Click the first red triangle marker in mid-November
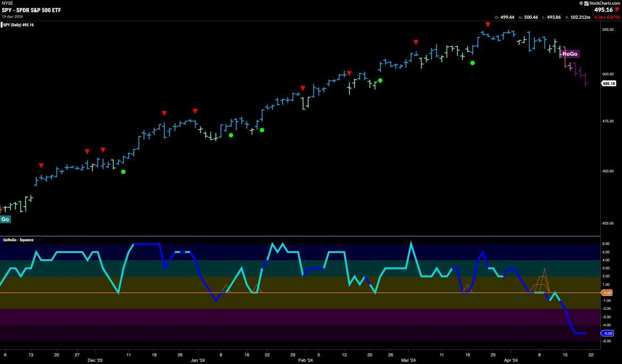The width and height of the screenshot is (622, 364). [41, 165]
